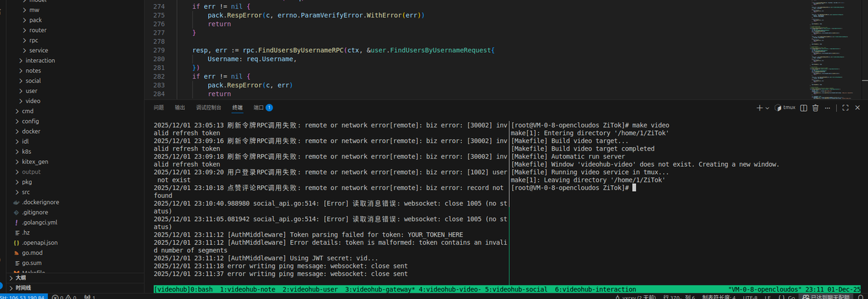Open the go.mod file
The height and width of the screenshot is (299, 868).
tap(31, 253)
